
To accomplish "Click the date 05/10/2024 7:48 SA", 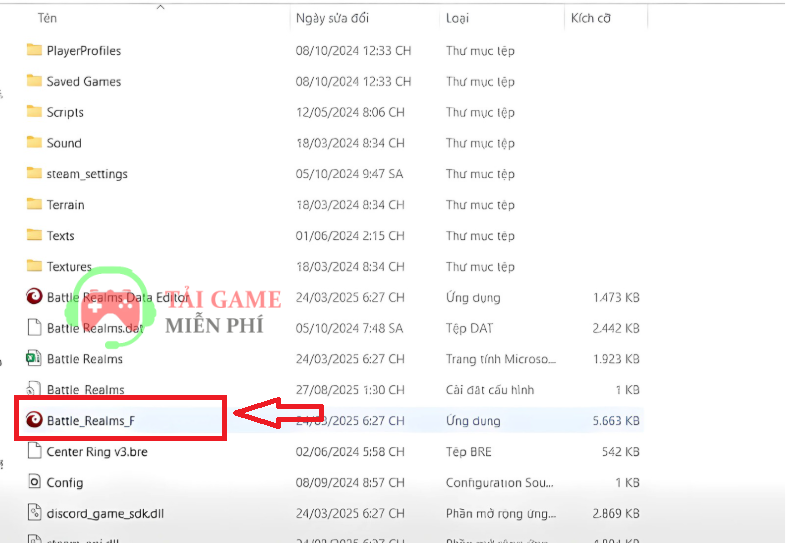I will [349, 329].
